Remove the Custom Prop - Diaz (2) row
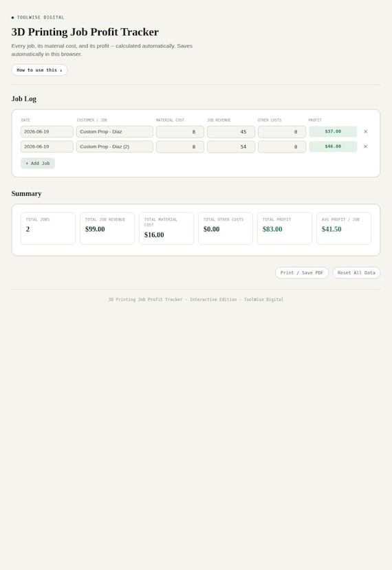This screenshot has width=392, height=570. pos(365,146)
